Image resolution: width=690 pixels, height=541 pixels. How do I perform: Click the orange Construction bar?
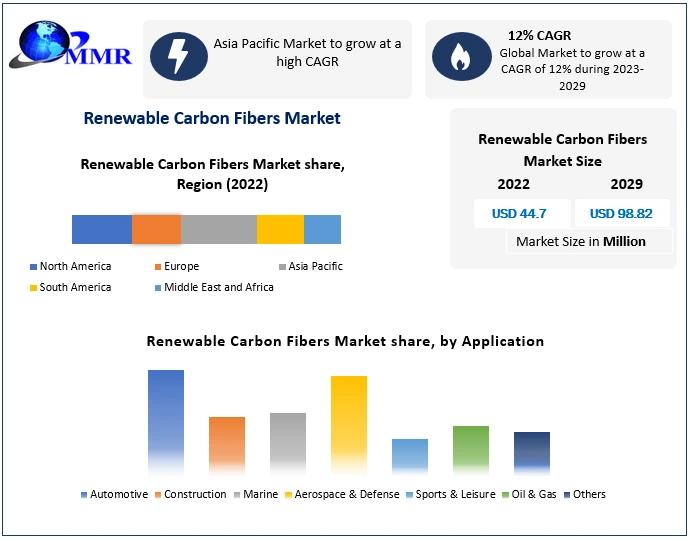click(227, 445)
